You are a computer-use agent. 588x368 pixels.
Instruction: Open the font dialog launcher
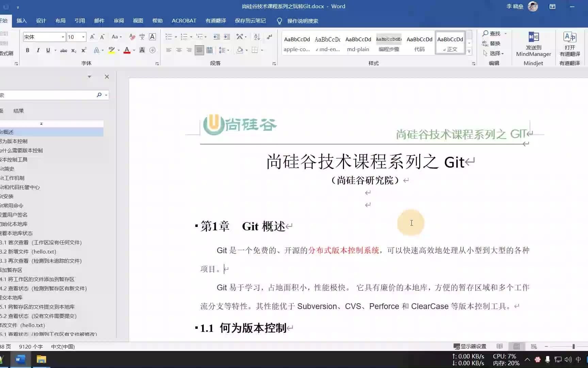pos(157,64)
